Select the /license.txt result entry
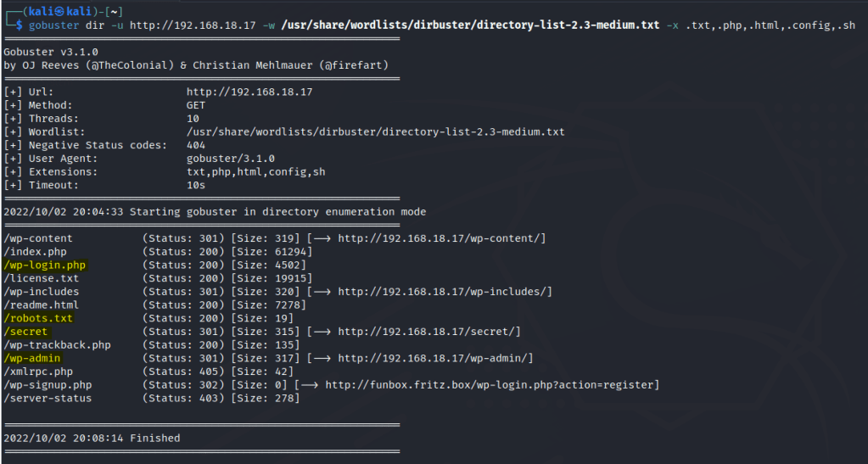Image resolution: width=868 pixels, height=464 pixels. [42, 278]
